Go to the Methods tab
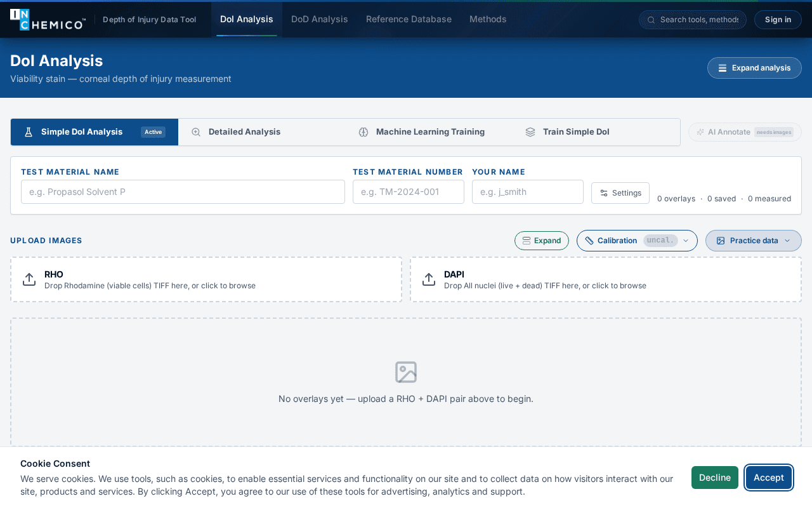 [x=488, y=19]
